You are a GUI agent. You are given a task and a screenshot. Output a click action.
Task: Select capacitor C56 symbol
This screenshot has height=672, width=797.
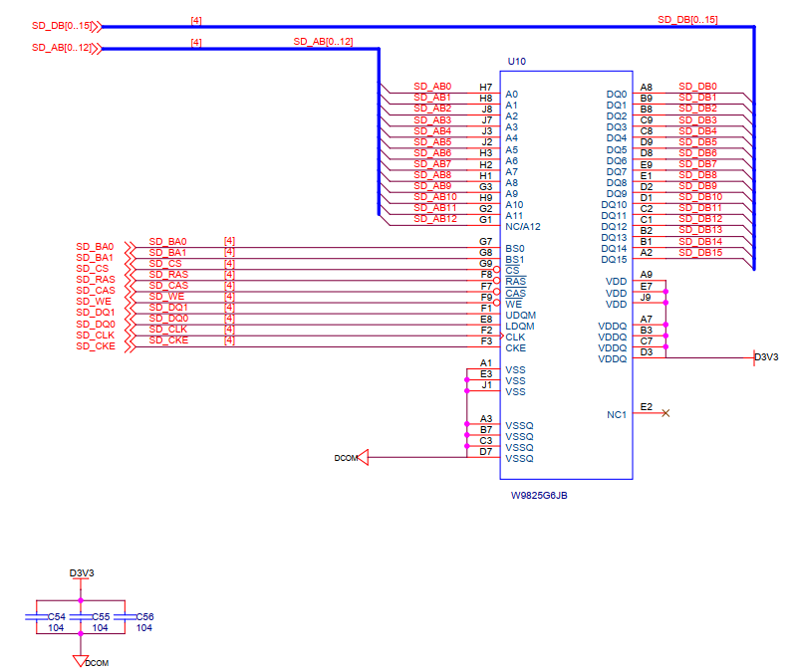pos(125,617)
